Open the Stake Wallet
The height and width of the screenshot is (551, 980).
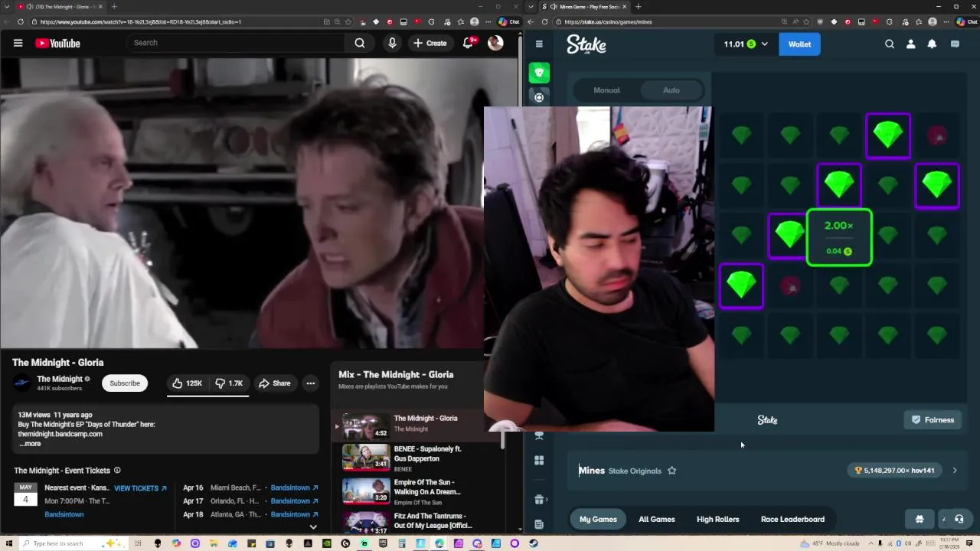click(x=799, y=44)
